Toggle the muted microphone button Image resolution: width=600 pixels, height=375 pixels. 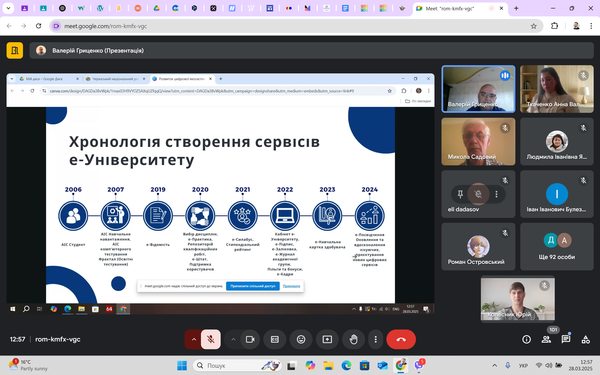(210, 339)
